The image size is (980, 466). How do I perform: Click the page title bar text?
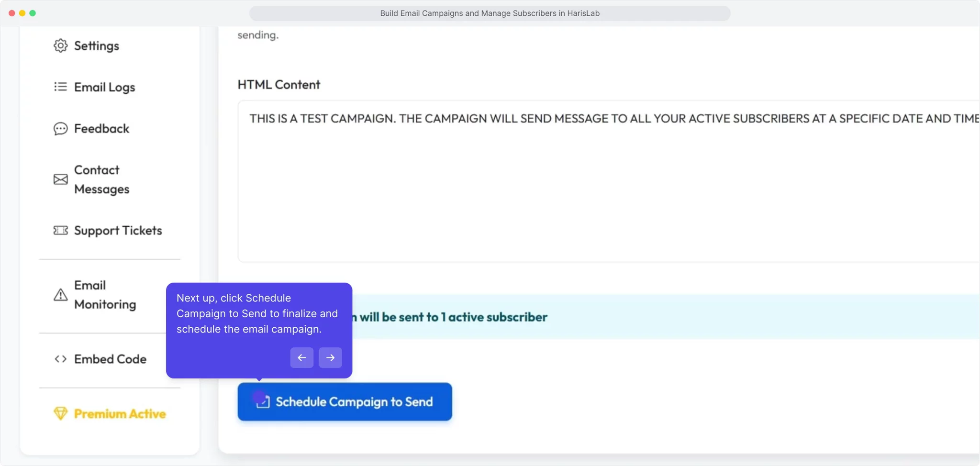[x=490, y=13]
